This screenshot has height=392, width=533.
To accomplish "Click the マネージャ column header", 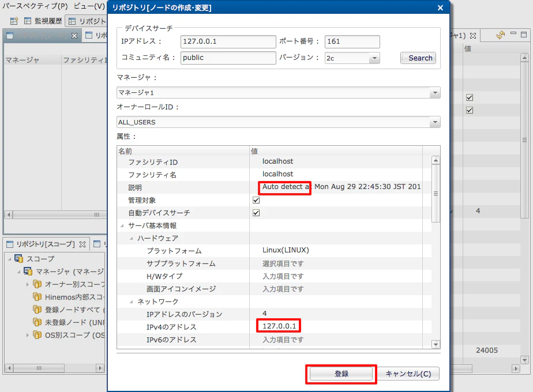I will [33, 60].
